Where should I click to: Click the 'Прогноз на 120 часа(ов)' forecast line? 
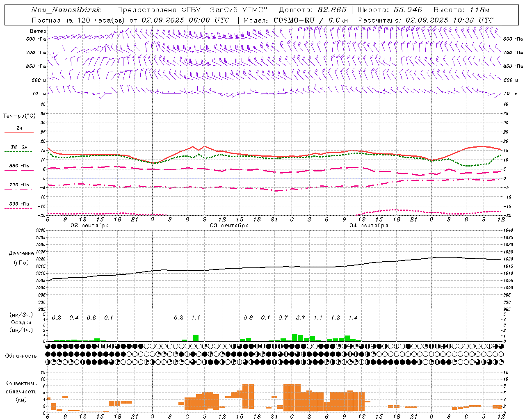pyautogui.click(x=130, y=20)
